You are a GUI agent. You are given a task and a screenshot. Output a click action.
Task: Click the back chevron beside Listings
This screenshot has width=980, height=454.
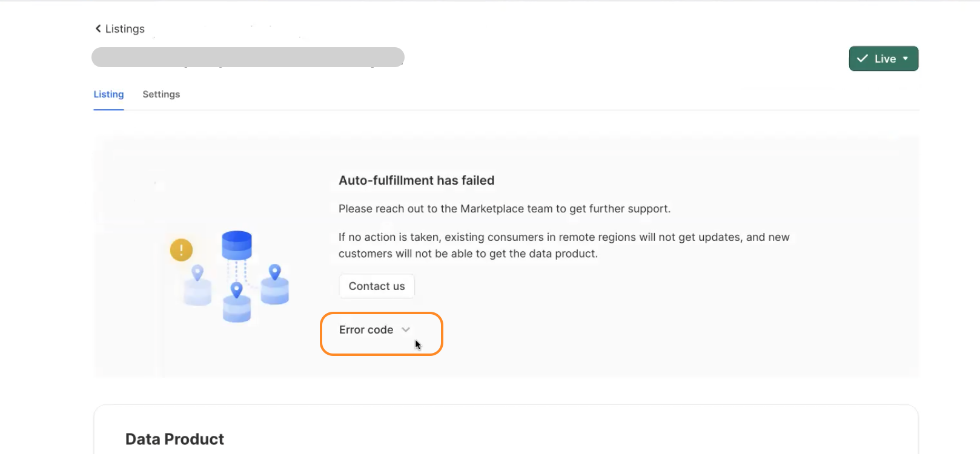pyautogui.click(x=98, y=28)
